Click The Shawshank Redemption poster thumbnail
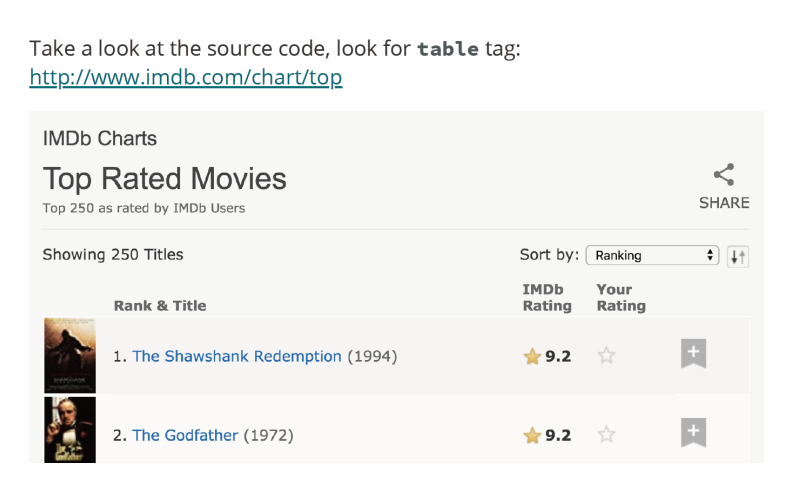Viewport: 806px width, 504px height. click(70, 355)
